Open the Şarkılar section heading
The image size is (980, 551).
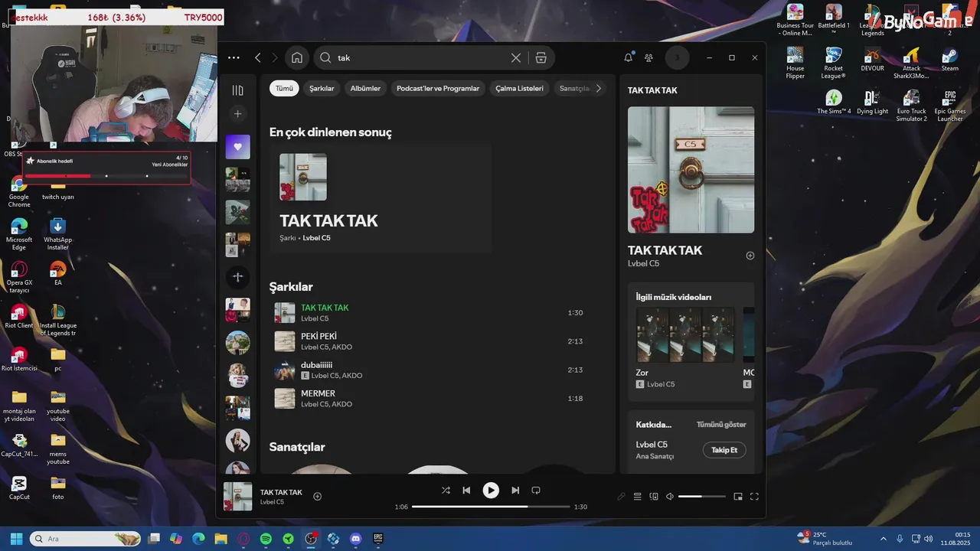pyautogui.click(x=291, y=287)
